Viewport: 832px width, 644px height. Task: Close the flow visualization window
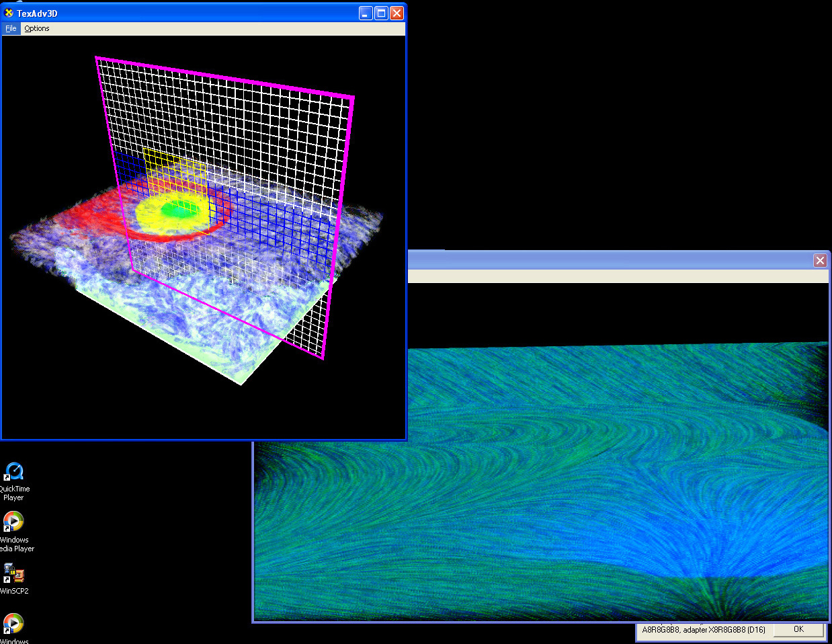coord(820,260)
